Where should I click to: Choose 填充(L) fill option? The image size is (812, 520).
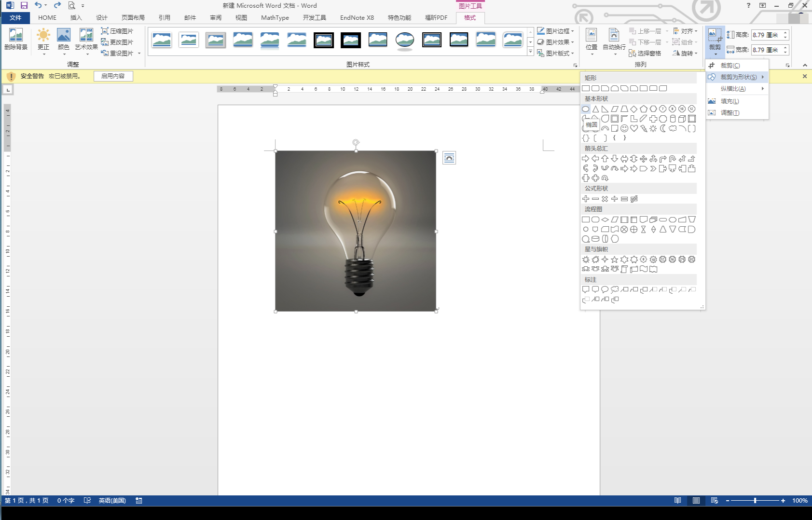[x=737, y=101]
